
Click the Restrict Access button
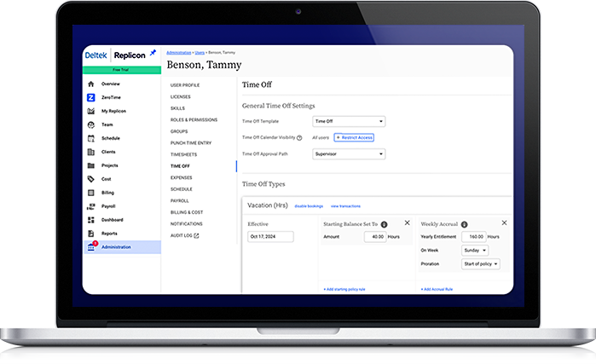pos(354,137)
